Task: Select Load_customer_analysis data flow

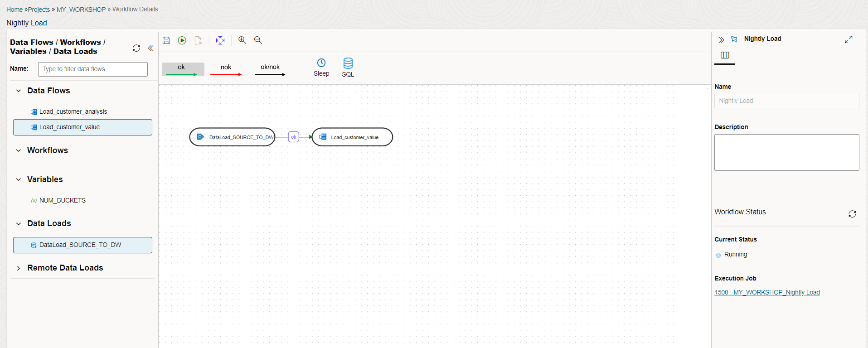Action: (82, 111)
